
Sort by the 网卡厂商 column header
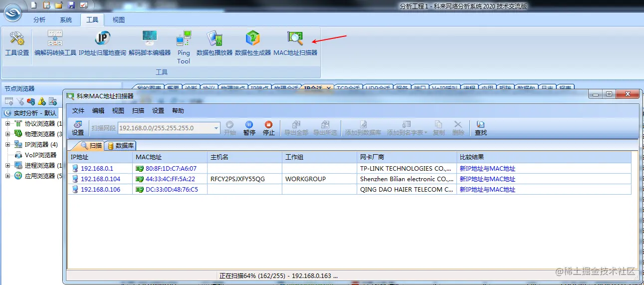click(x=407, y=157)
